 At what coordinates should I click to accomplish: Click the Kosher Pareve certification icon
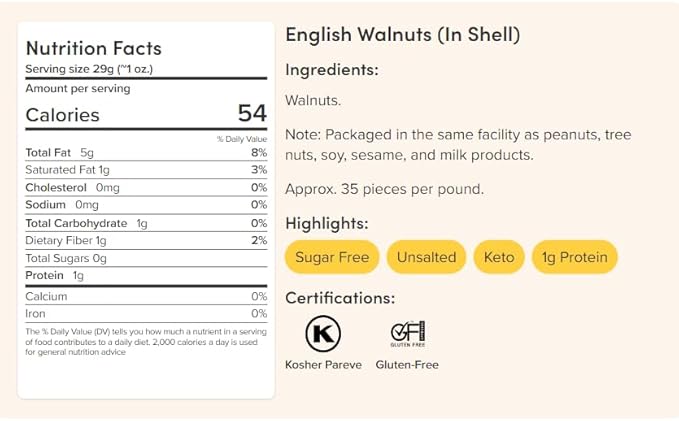[322, 334]
